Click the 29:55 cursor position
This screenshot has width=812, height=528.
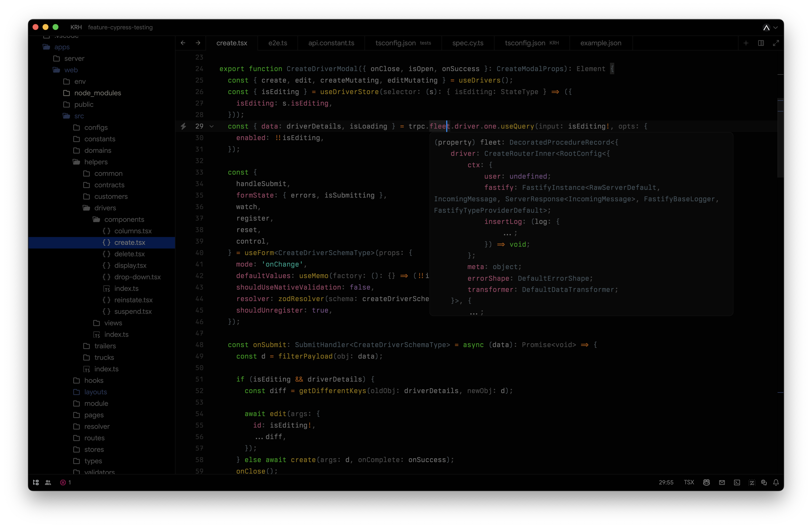point(666,482)
